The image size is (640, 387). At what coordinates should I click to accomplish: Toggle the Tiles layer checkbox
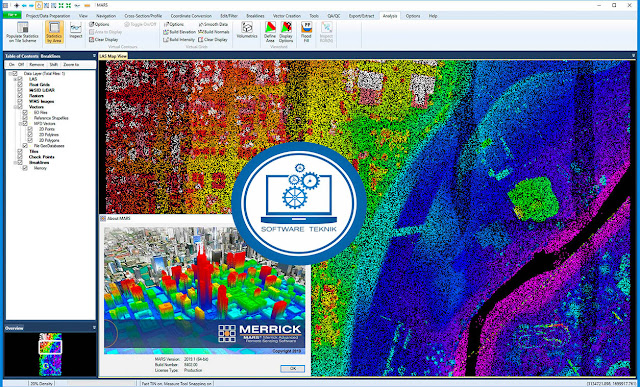20,151
